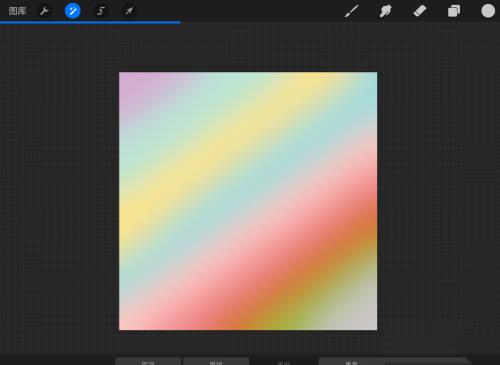Select the Eraser tool
Image resolution: width=500 pixels, height=365 pixels.
pos(420,11)
